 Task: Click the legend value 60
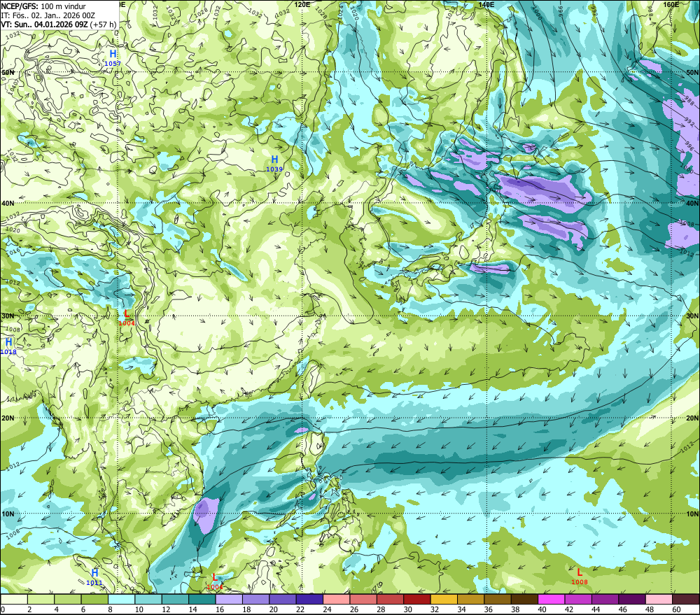coord(676,609)
